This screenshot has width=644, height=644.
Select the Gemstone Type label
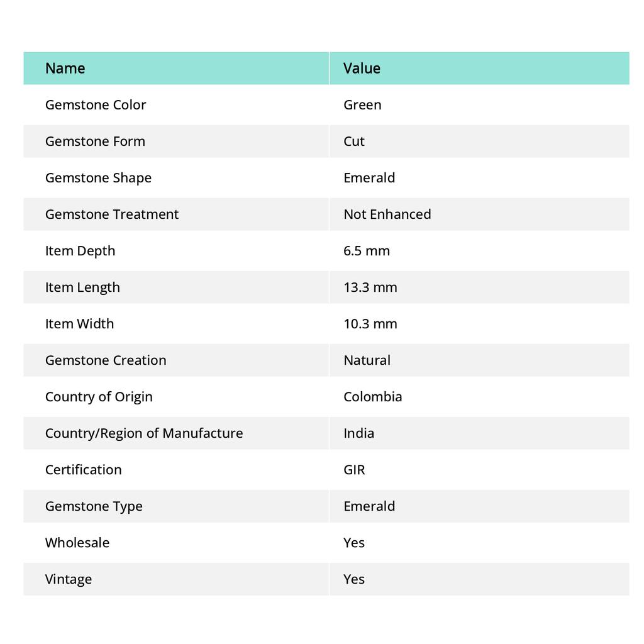tap(94, 506)
